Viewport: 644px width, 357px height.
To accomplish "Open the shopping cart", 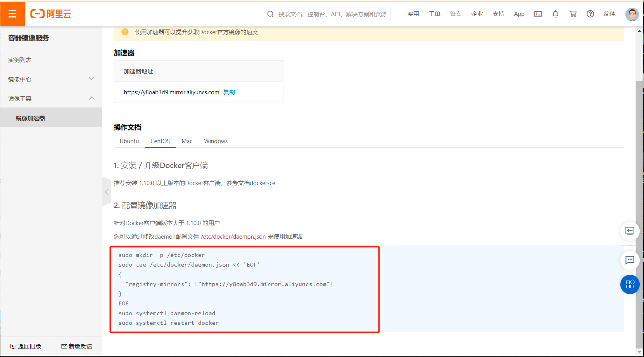I will point(573,14).
